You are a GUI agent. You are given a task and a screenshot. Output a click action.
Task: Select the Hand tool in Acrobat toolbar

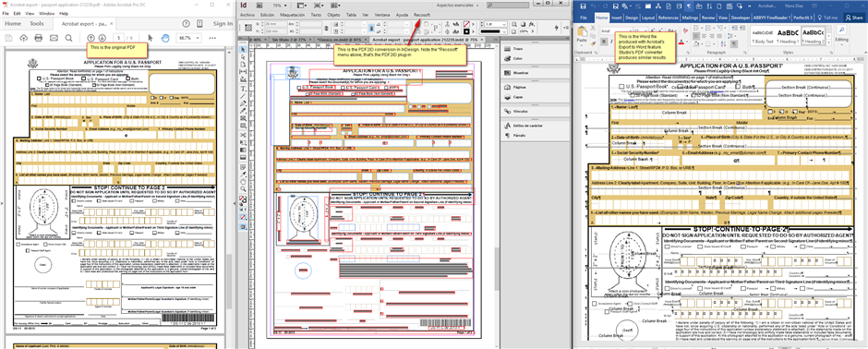pos(164,38)
